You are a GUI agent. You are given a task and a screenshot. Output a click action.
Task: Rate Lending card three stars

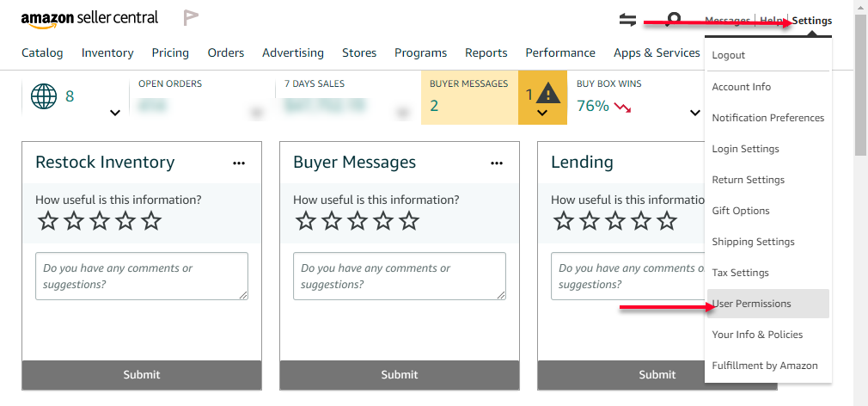pos(615,221)
